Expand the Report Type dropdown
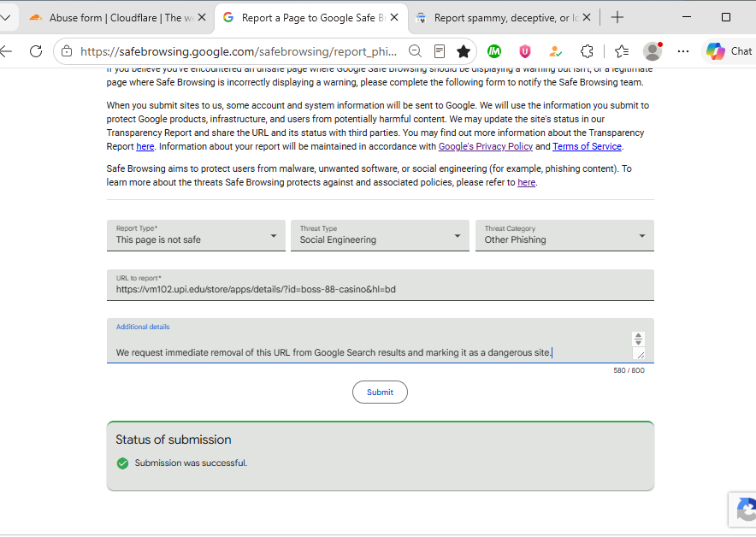 196,235
